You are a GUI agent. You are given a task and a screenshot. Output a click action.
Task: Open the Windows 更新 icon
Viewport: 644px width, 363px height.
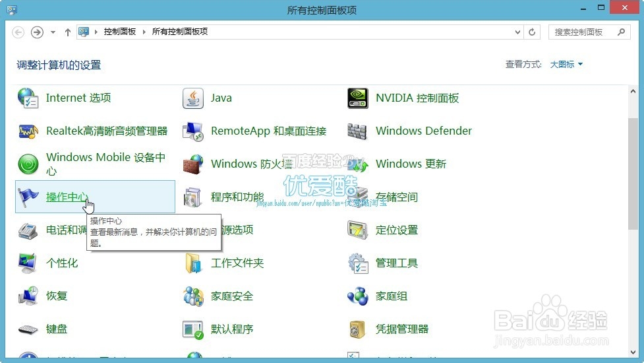358,164
